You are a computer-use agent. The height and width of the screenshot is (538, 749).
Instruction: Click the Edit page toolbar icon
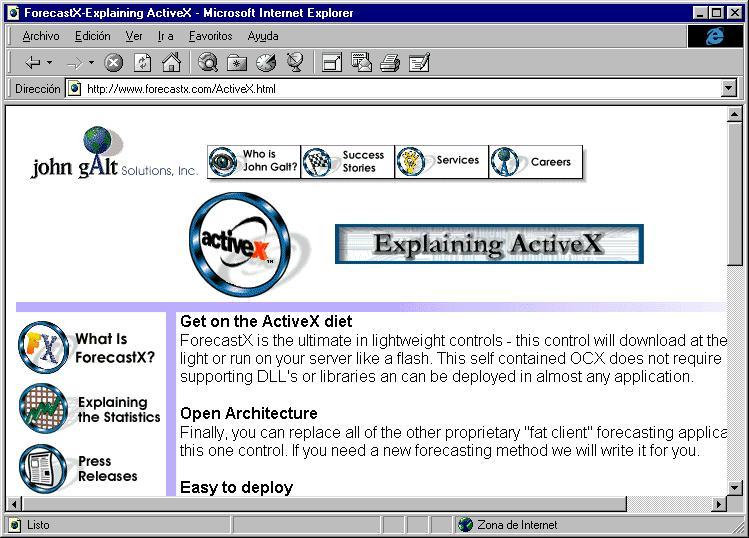click(x=420, y=63)
